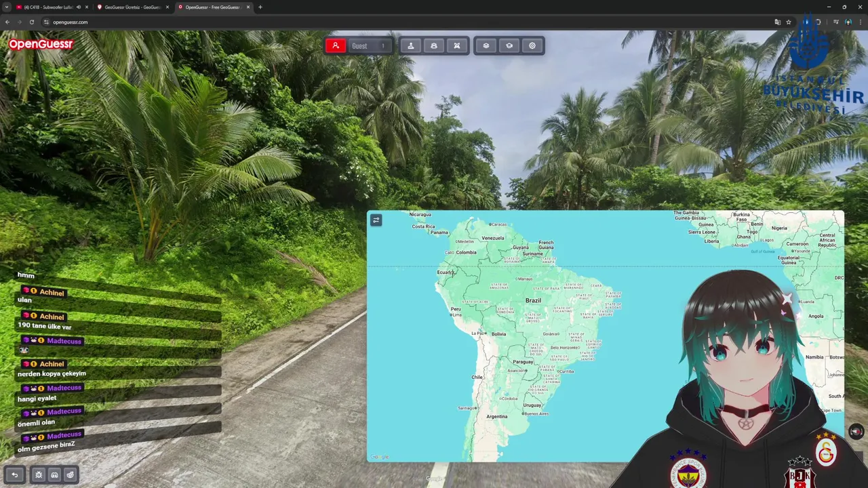Click the return arrow button bottom-left
This screenshot has width=868, height=488.
[15, 474]
